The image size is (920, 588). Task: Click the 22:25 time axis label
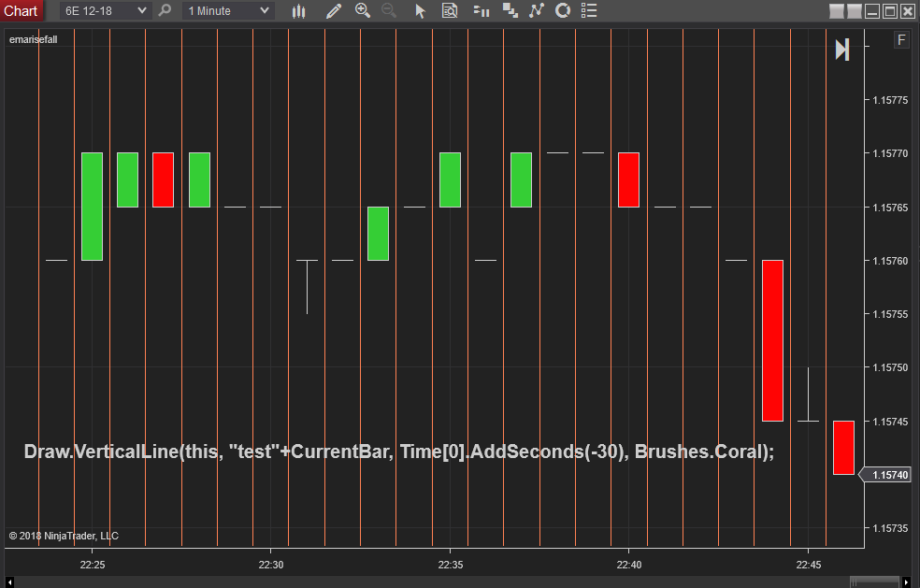click(93, 565)
